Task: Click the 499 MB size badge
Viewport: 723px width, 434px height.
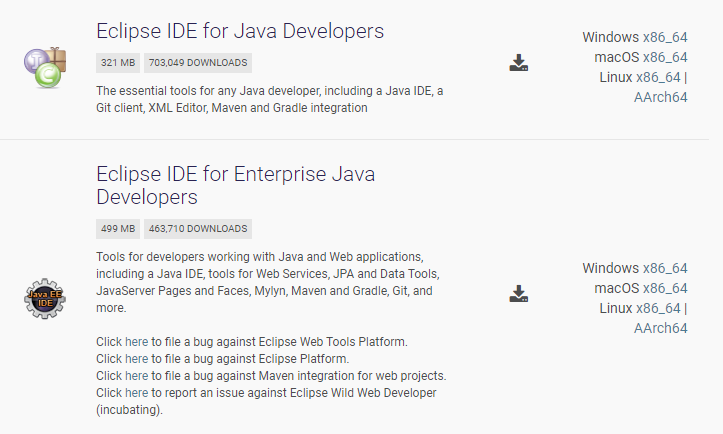Action: click(118, 229)
